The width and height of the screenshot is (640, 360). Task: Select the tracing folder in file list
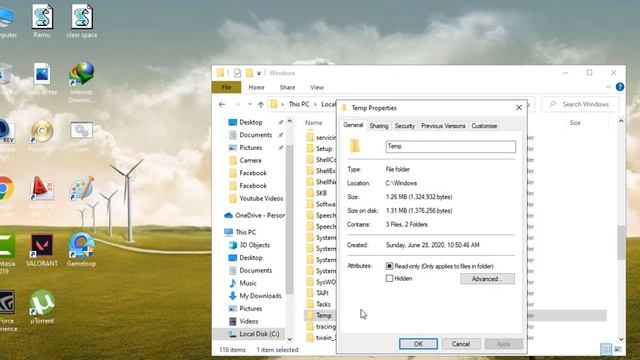(321, 327)
